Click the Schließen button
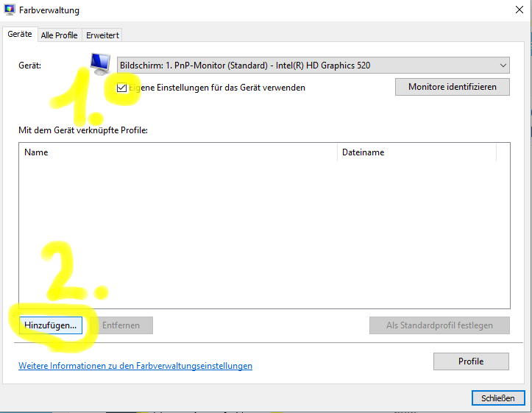532x413 pixels. 498,398
